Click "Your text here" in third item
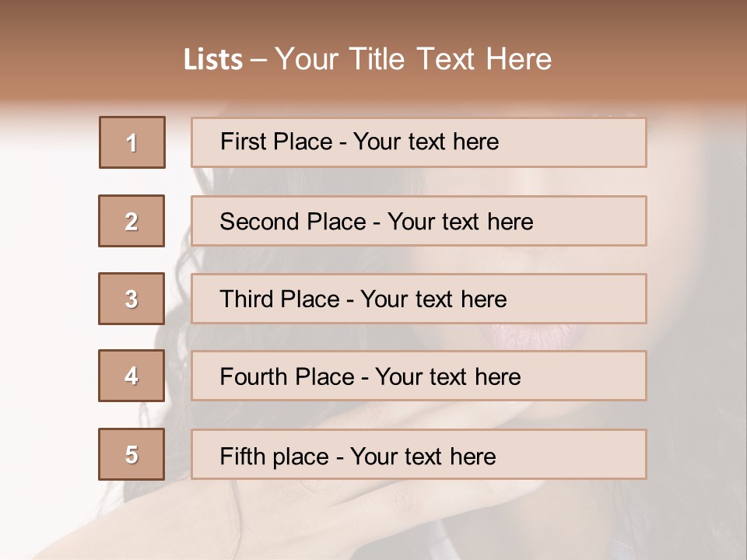Image resolution: width=747 pixels, height=560 pixels. (434, 299)
